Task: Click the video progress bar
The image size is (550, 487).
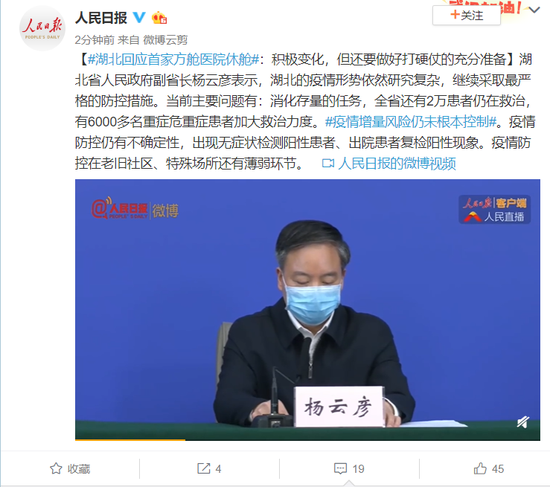Action: (307, 439)
